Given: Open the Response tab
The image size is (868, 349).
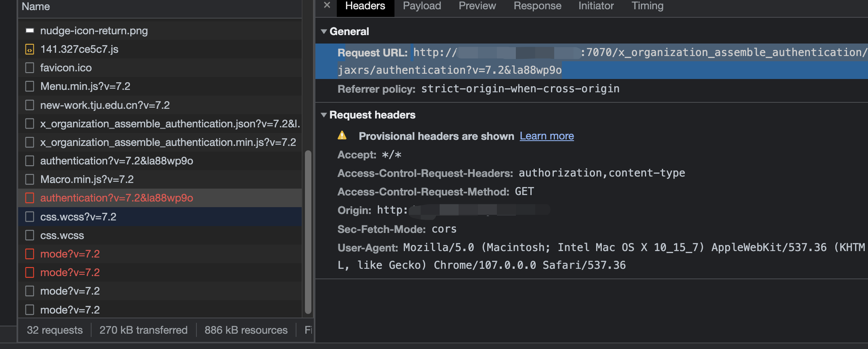Looking at the screenshot, I should [537, 6].
